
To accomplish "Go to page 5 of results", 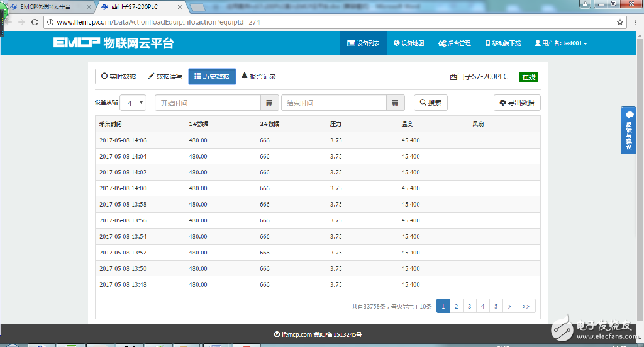I will tap(496, 306).
